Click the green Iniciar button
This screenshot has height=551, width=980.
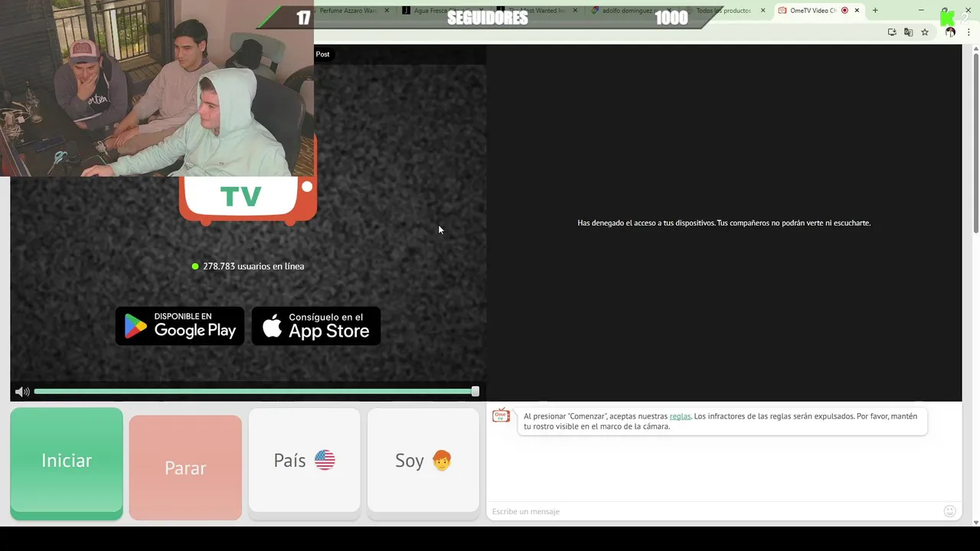[x=67, y=462]
